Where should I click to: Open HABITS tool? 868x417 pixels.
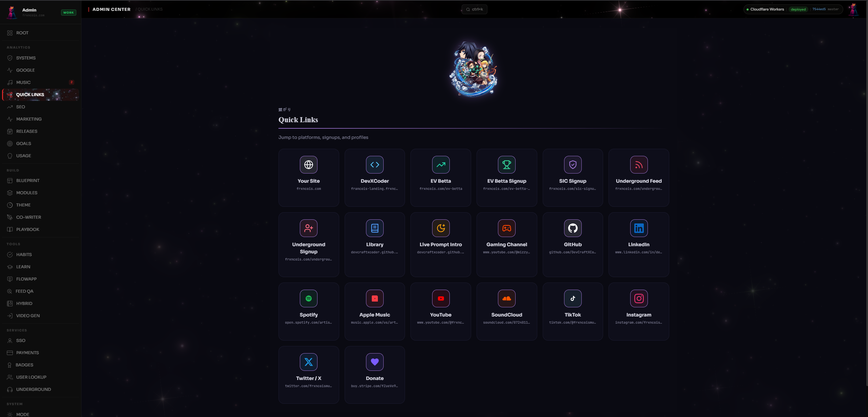(x=41, y=255)
